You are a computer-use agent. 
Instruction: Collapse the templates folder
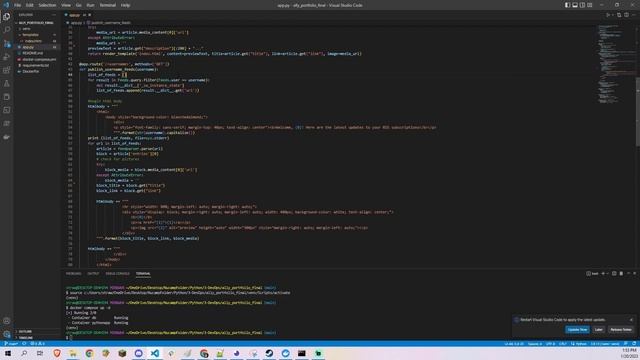tap(30, 35)
